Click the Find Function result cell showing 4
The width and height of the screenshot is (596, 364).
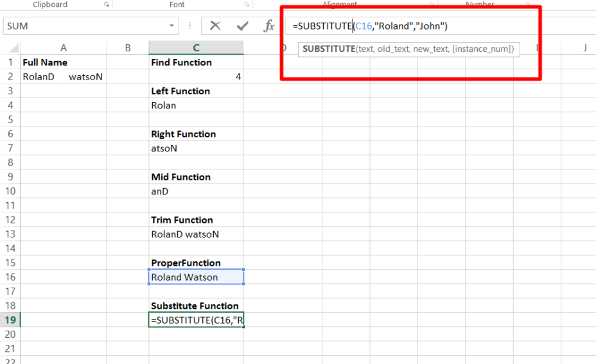tap(196, 77)
